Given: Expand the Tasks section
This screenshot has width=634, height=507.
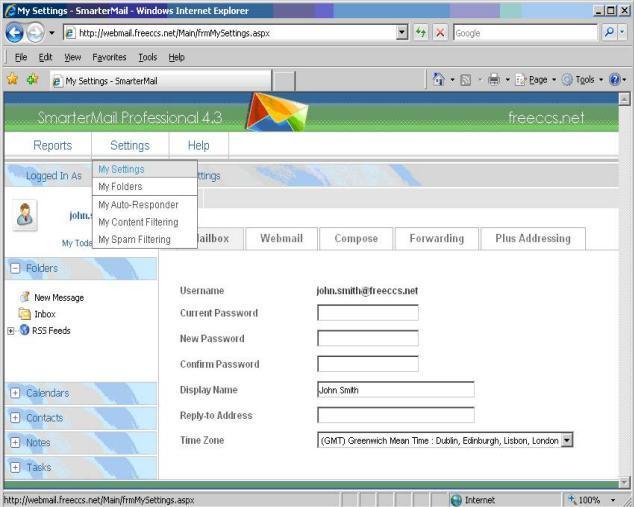Looking at the screenshot, I should (15, 467).
